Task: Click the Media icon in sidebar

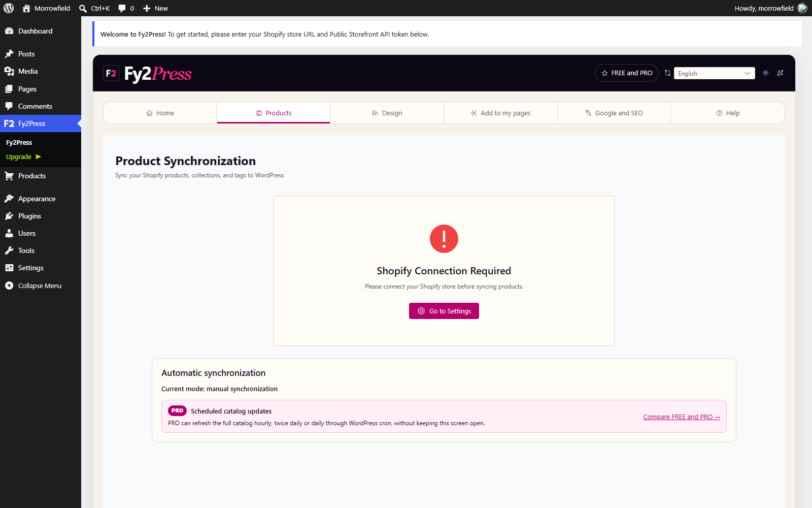Action: point(9,71)
